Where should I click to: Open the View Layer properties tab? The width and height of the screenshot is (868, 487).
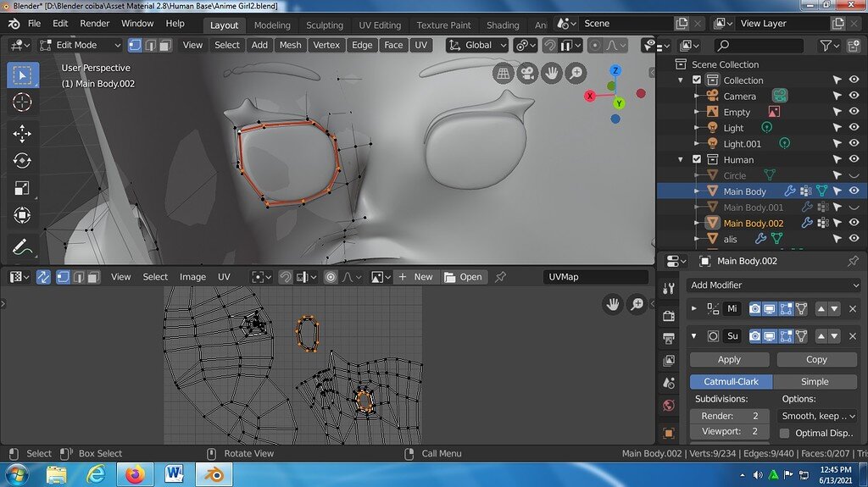click(x=669, y=360)
